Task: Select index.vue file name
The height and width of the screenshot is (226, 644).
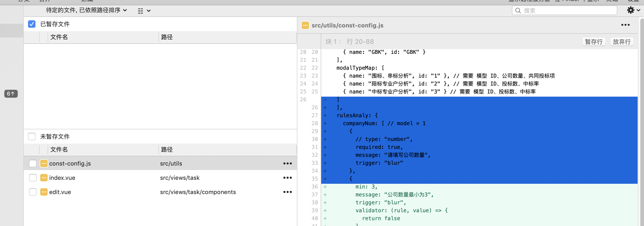Action: point(62,178)
